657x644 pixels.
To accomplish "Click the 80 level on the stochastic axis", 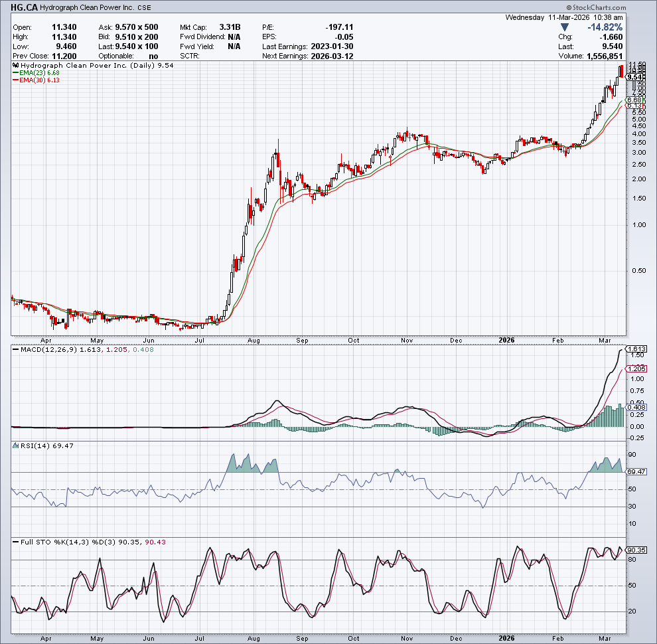I will [x=632, y=560].
